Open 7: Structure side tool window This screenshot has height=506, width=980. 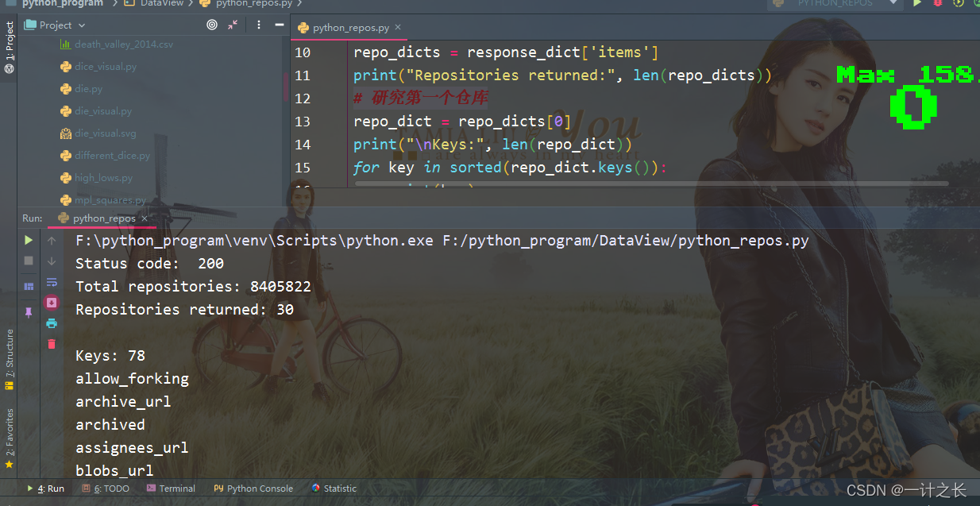click(9, 359)
